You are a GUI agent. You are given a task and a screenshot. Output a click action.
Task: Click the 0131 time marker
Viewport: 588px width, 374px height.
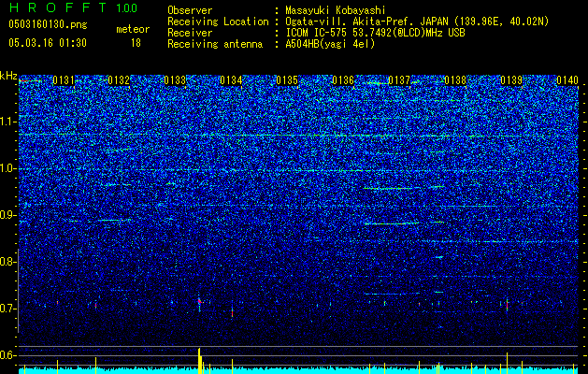[64, 80]
